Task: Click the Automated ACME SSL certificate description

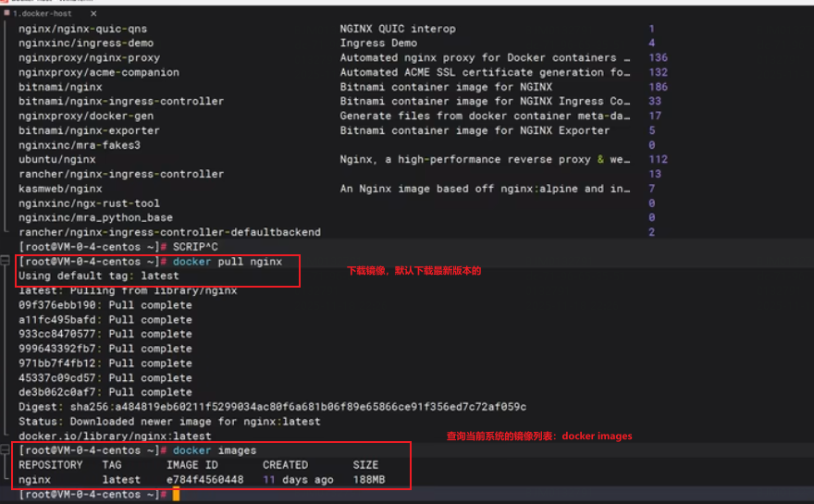Action: 485,72
